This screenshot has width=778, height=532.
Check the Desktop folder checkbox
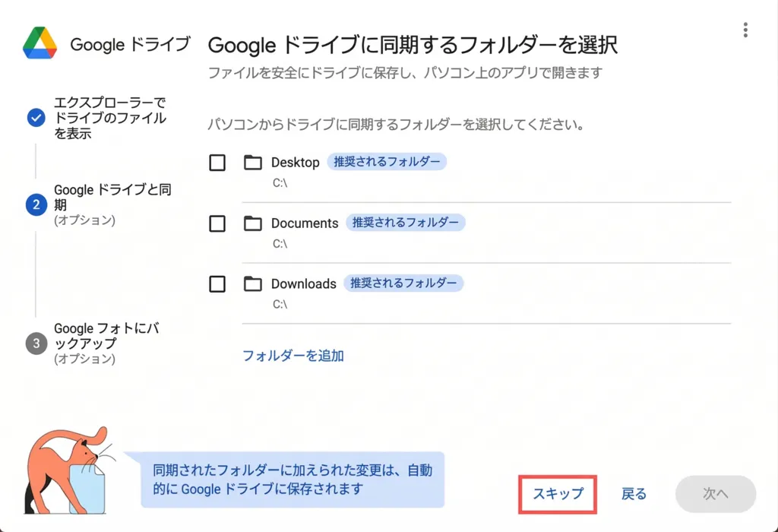(x=217, y=163)
